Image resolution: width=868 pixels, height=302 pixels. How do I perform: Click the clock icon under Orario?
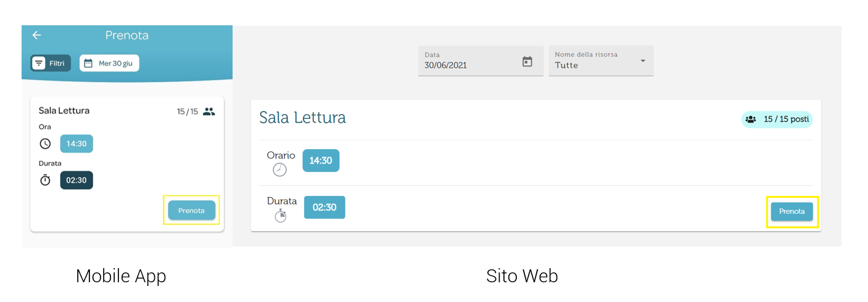(280, 169)
